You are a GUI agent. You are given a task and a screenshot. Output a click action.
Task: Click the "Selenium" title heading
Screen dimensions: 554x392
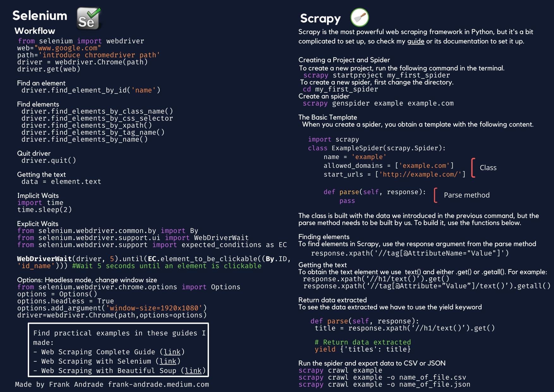[40, 15]
